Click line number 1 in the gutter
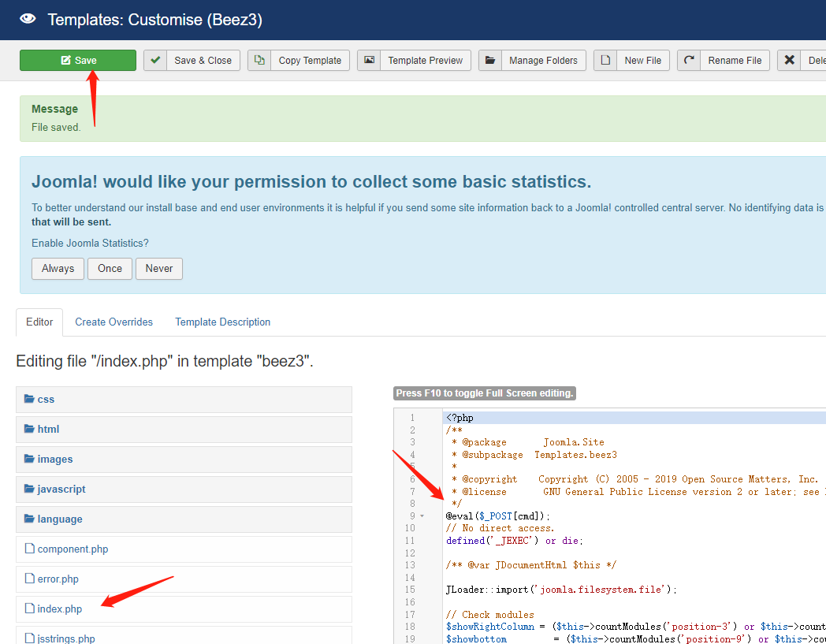Viewport: 826px width, 644px height. click(x=412, y=418)
